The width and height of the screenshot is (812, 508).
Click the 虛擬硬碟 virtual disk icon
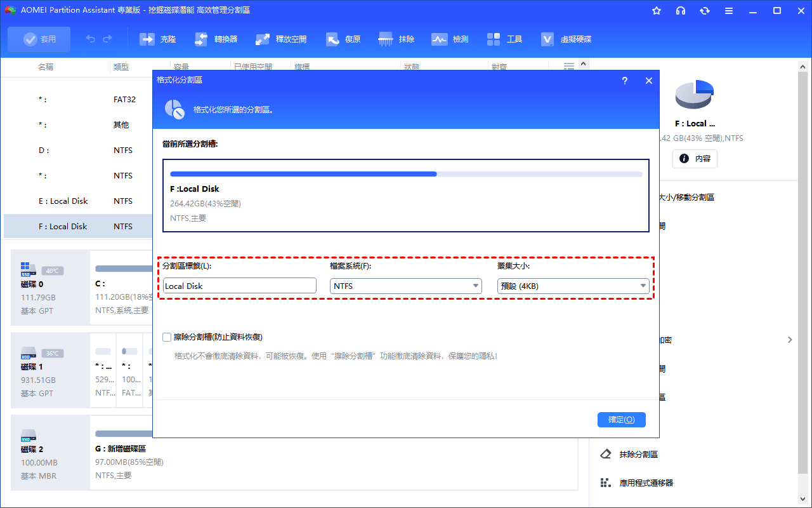coord(547,39)
